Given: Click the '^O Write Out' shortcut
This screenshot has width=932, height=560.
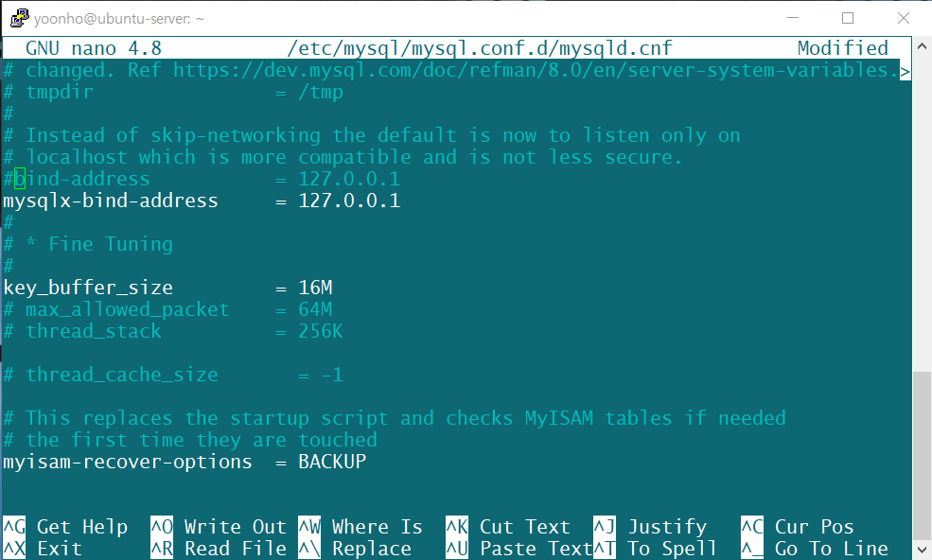Looking at the screenshot, I should (x=219, y=527).
